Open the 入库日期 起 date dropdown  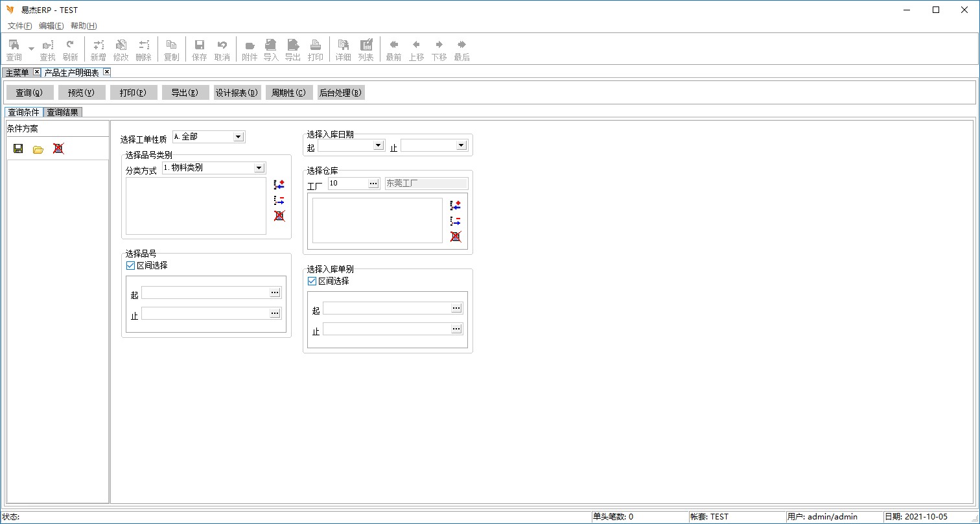coord(378,145)
